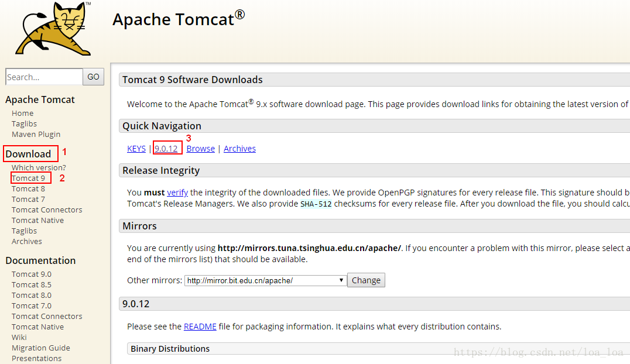
Task: Click the 'Apache Tomcat' sidebar heading
Action: 40,99
